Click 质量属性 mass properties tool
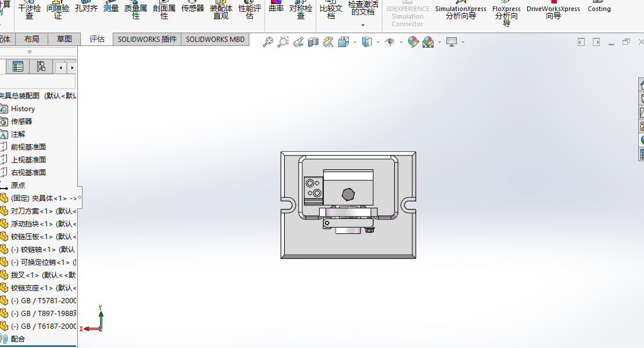644x348 pixels. [135, 11]
